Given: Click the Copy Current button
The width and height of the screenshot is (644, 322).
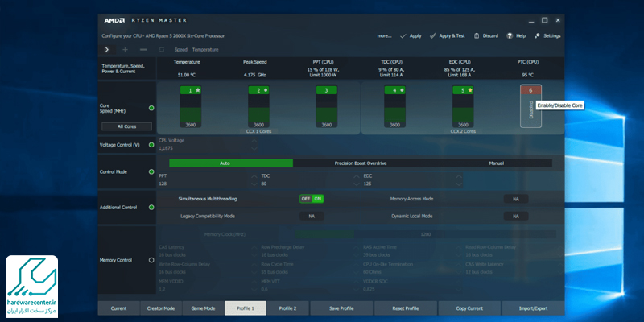Looking at the screenshot, I should tap(469, 308).
